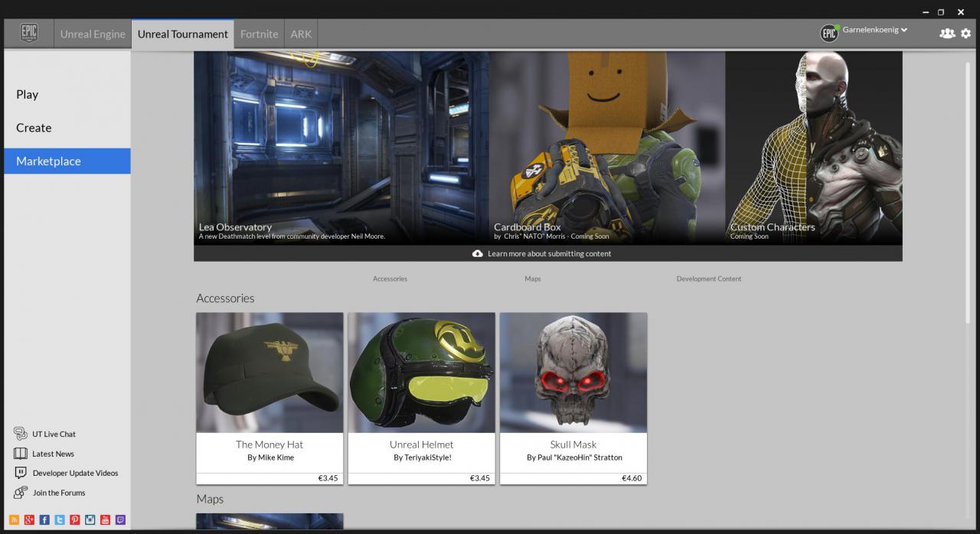Click the cloud upload icon in the banner
980x534 pixels.
478,253
